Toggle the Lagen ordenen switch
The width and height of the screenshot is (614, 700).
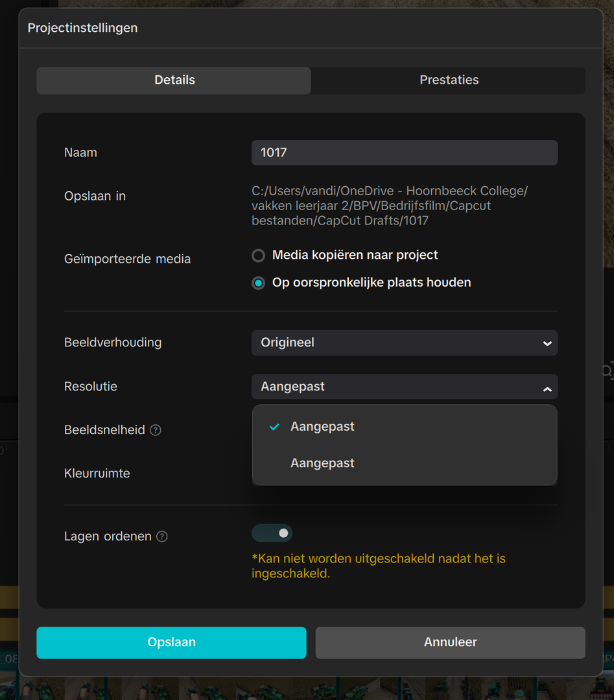[272, 533]
